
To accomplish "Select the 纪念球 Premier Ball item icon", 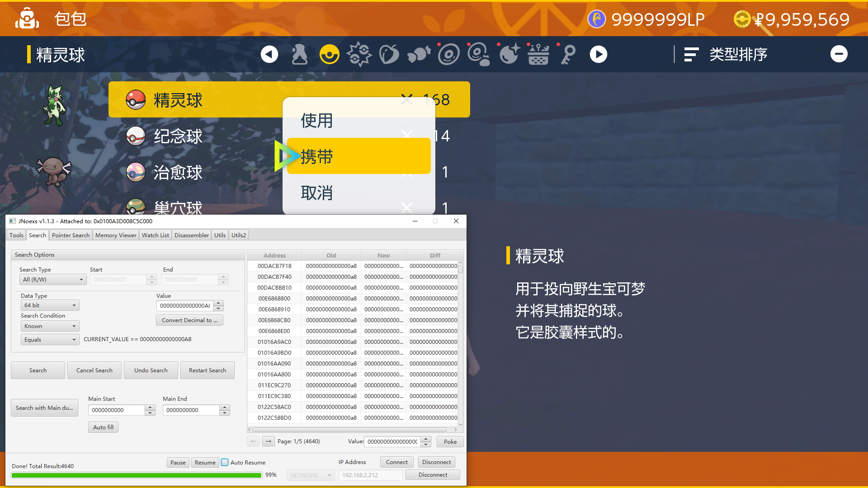I will [136, 136].
